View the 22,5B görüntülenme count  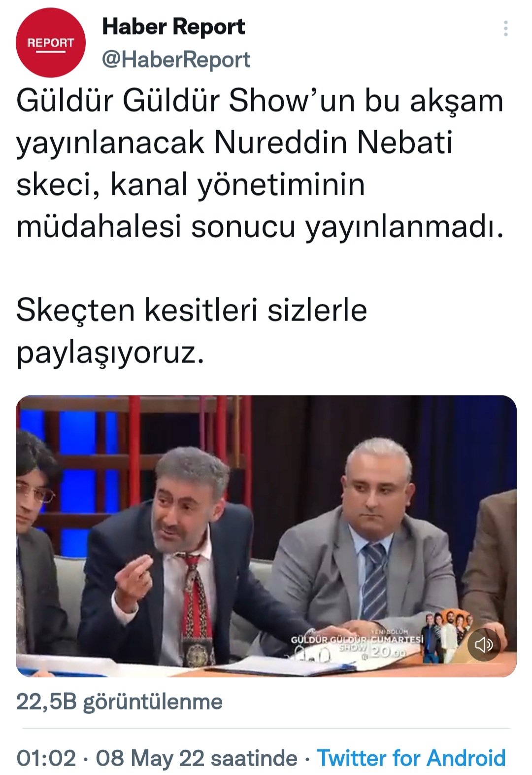pyautogui.click(x=119, y=702)
